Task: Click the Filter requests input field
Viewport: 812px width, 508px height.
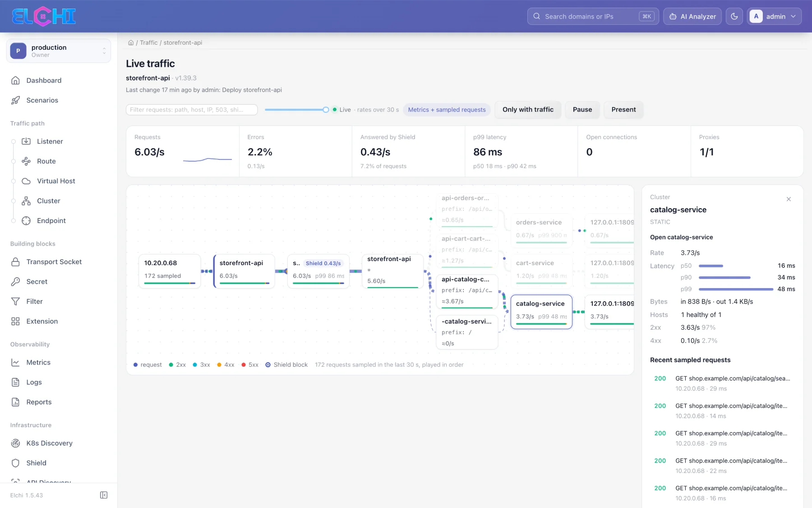Action: (192, 110)
